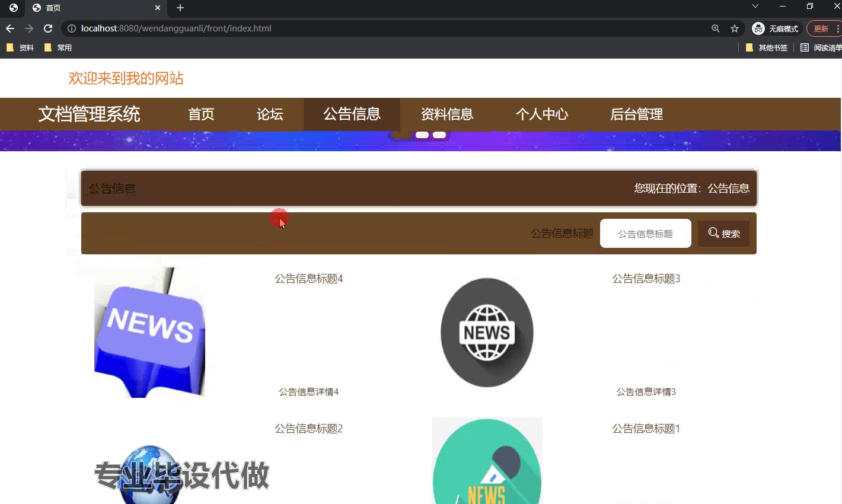The image size is (842, 504).
Task: Open 资料信息 menu item
Action: [x=447, y=114]
